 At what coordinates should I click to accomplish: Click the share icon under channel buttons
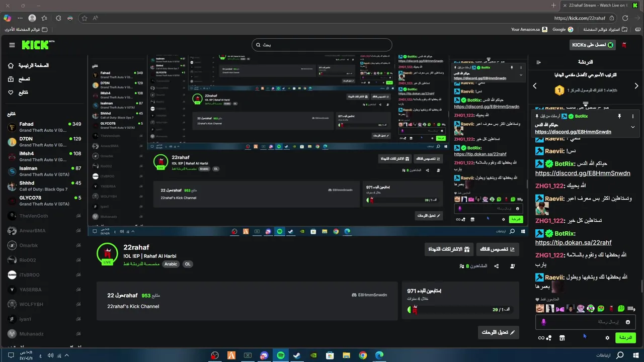(496, 266)
